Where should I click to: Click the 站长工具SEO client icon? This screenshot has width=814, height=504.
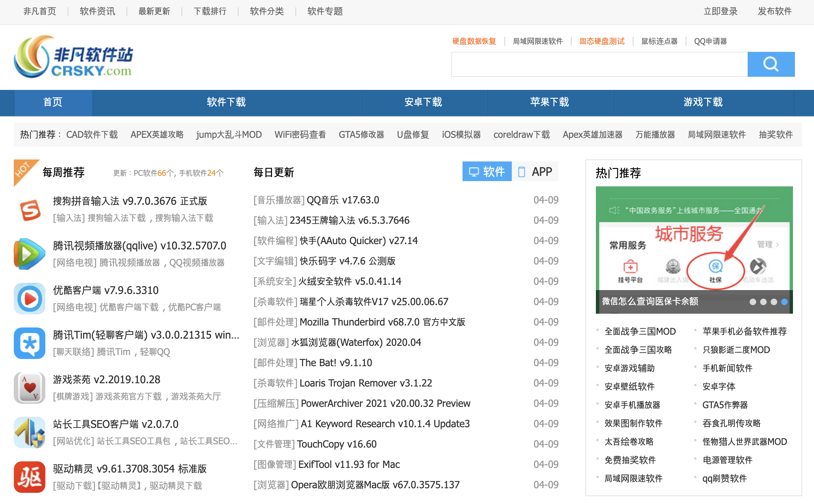[x=30, y=432]
